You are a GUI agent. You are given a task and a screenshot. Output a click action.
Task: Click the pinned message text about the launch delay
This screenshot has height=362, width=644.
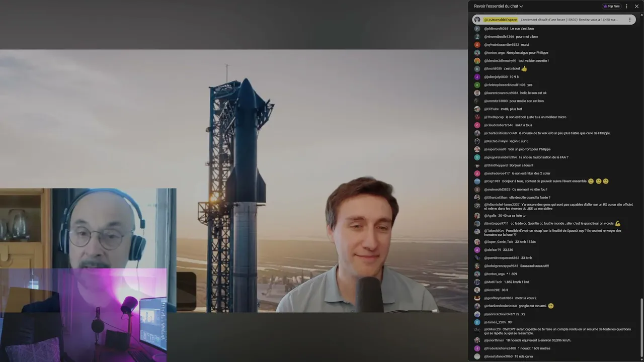(569, 20)
